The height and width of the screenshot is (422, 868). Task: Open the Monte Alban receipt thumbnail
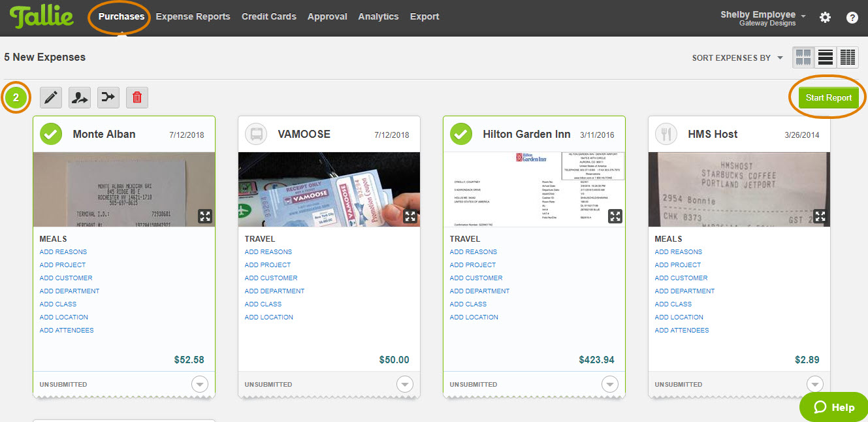click(124, 189)
